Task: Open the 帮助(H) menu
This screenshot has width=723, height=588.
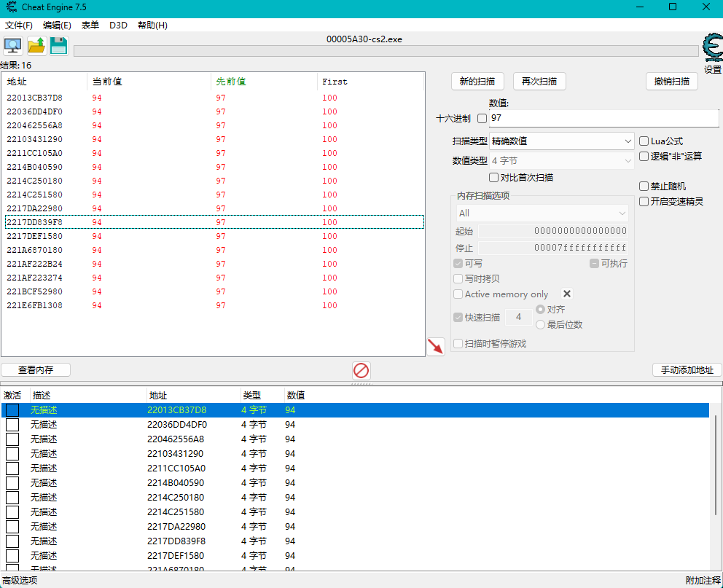Action: [x=152, y=26]
